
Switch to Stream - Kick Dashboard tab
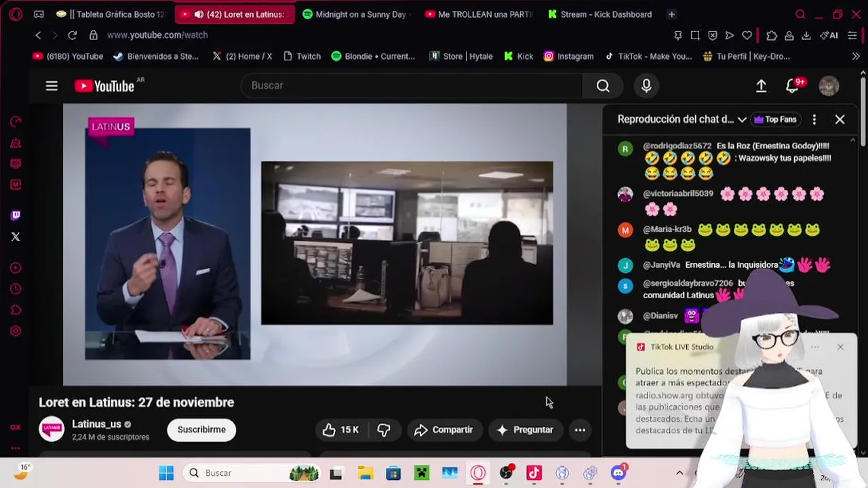point(599,14)
